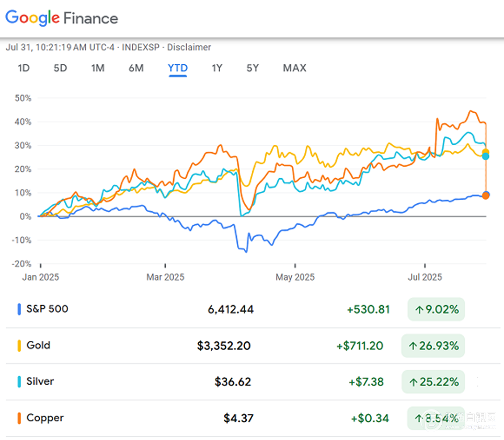504x440 pixels.
Task: Click the teal Silver color marker
Action: (x=19, y=381)
